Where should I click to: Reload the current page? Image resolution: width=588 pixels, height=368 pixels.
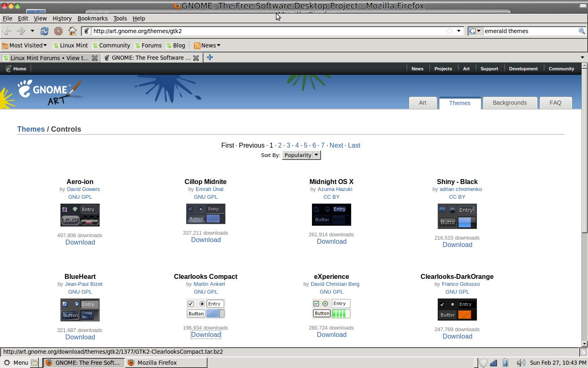pos(45,31)
